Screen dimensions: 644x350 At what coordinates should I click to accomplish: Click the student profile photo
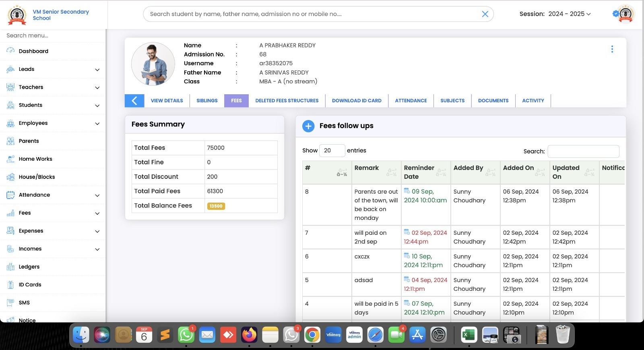(153, 64)
